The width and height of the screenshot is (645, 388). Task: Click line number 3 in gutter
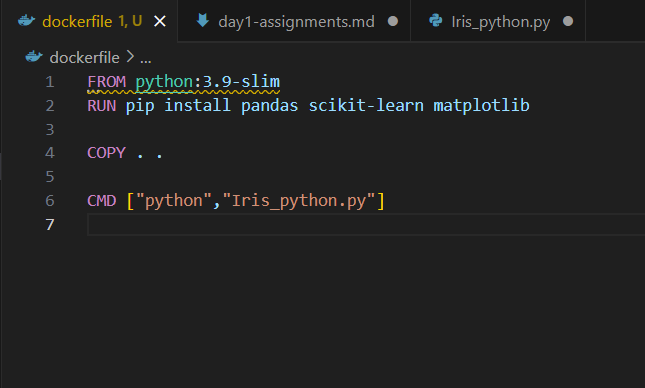50,130
